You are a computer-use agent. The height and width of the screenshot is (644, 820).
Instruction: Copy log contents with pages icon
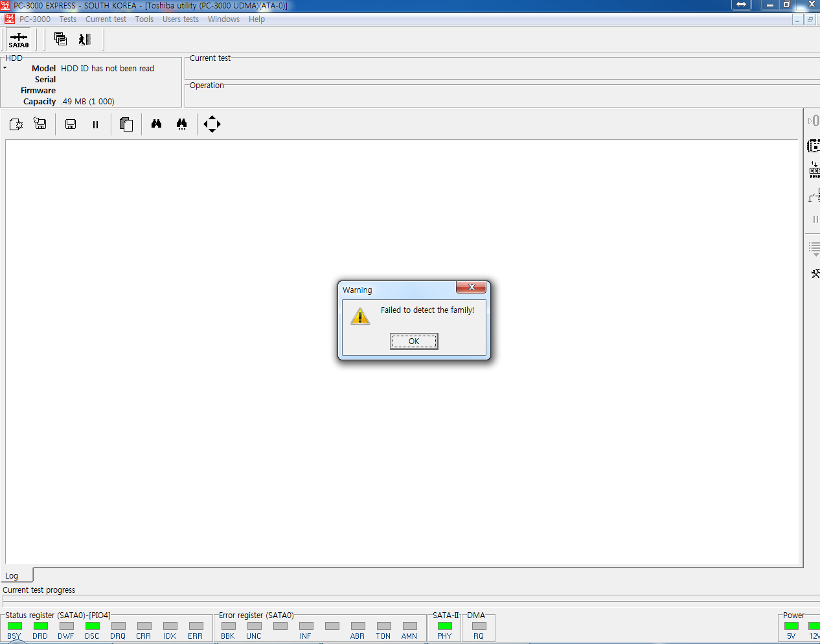tap(126, 124)
